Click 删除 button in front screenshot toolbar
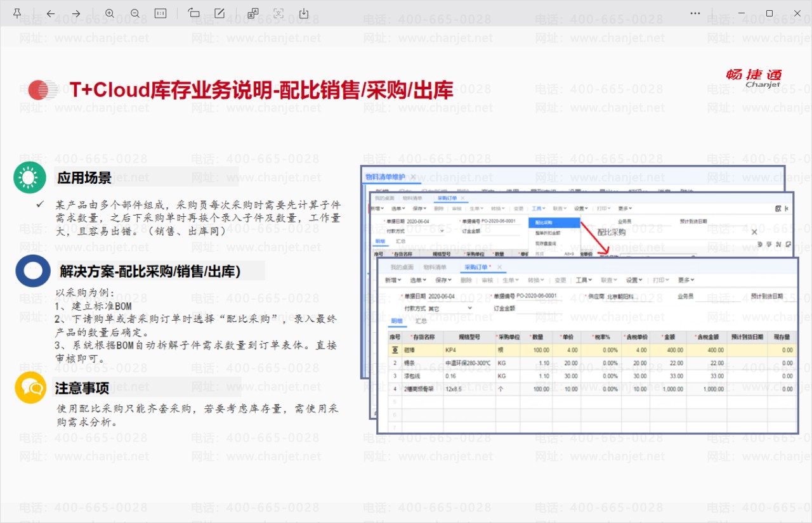Viewport: 812px width, 523px height. (466, 280)
